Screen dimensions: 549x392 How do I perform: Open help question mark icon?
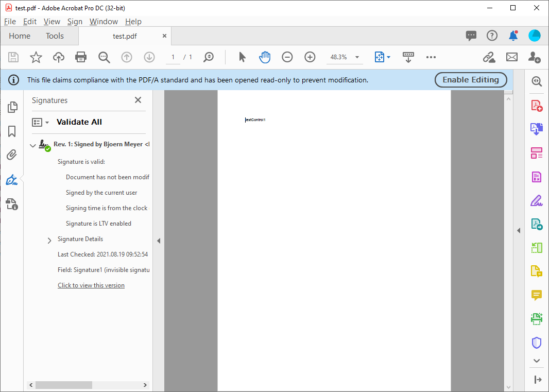click(492, 36)
